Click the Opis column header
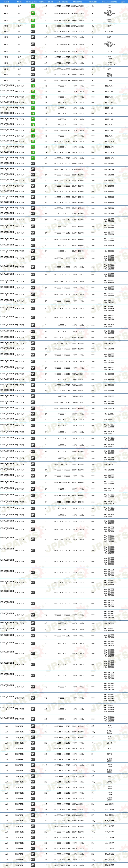 (123, 2)
